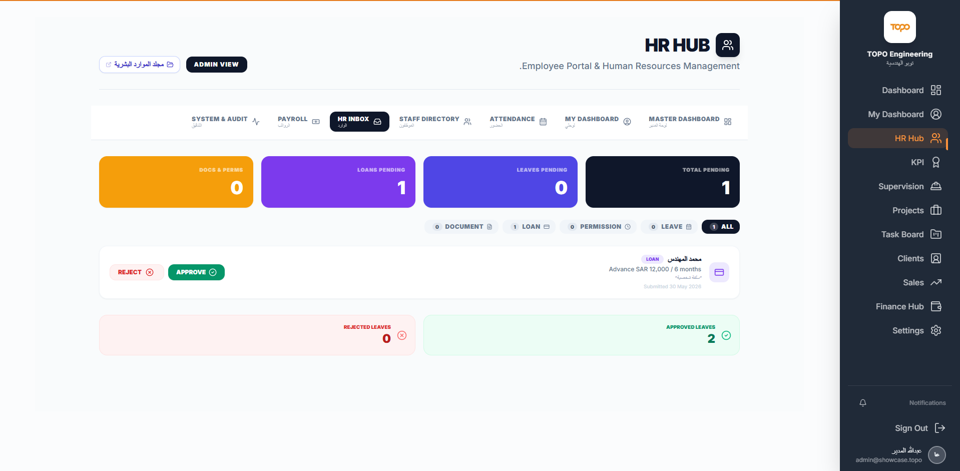Select the ALL filter chip
This screenshot has width=960, height=471.
(721, 227)
